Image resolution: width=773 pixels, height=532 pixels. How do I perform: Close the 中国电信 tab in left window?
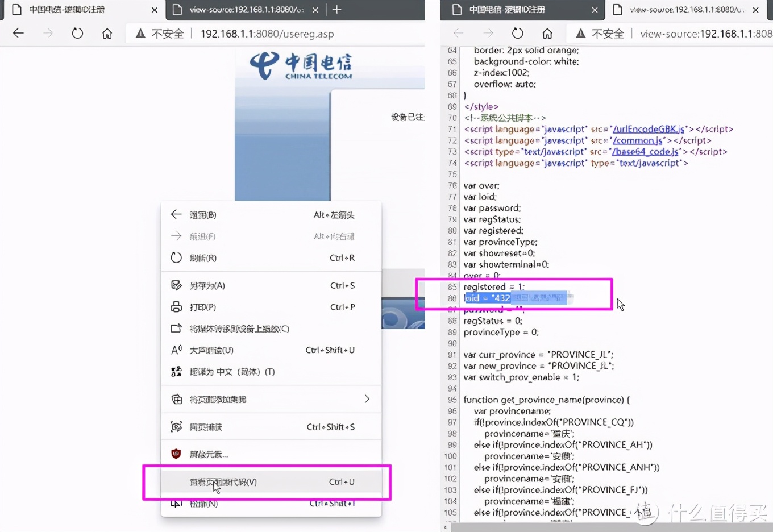pyautogui.click(x=155, y=10)
